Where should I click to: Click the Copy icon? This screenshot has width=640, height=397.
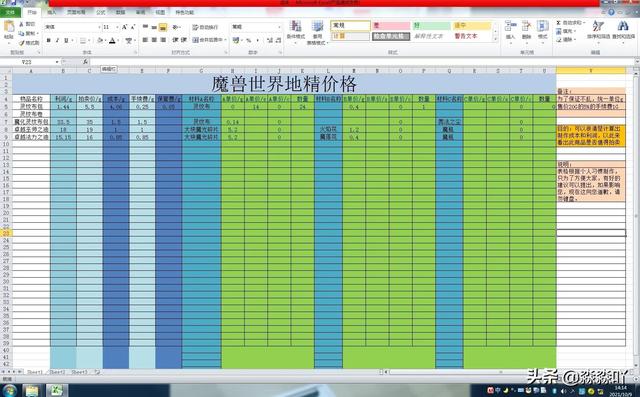click(21, 33)
